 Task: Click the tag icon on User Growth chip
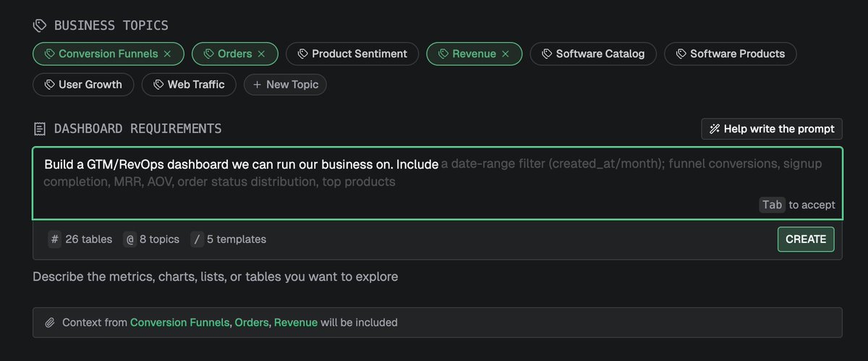(x=49, y=85)
